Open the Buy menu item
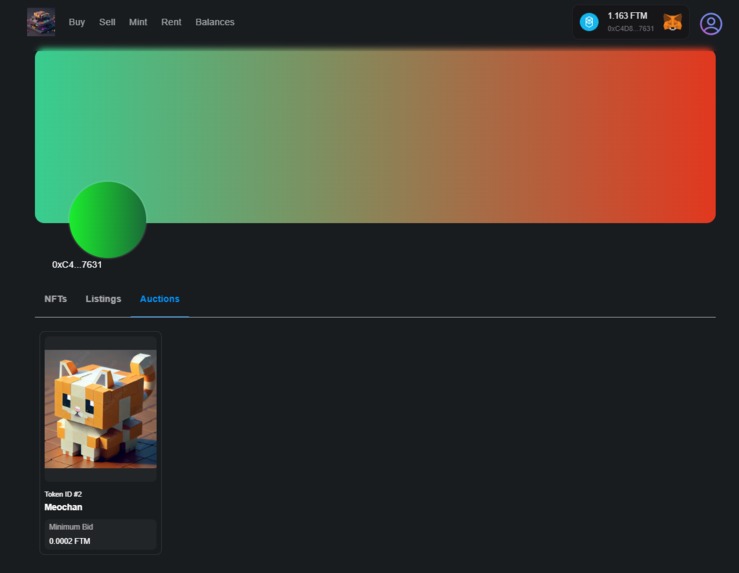739x573 pixels. [x=77, y=22]
